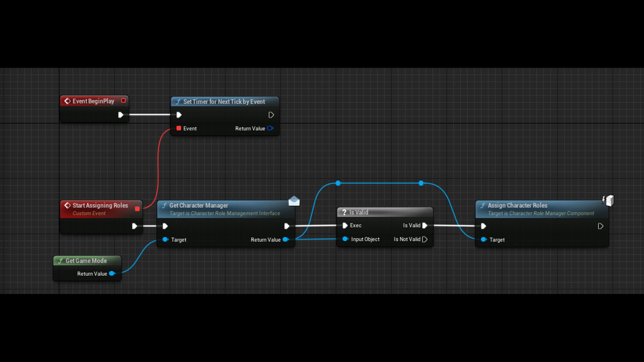Click the Target input pin on Get Character Manager
The width and height of the screenshot is (644, 362).
[x=165, y=240]
